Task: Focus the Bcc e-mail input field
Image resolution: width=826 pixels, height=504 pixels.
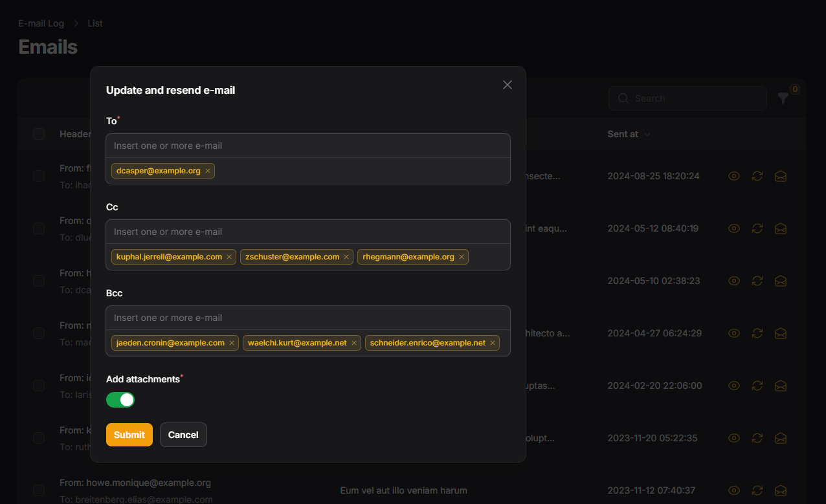Action: [x=308, y=318]
